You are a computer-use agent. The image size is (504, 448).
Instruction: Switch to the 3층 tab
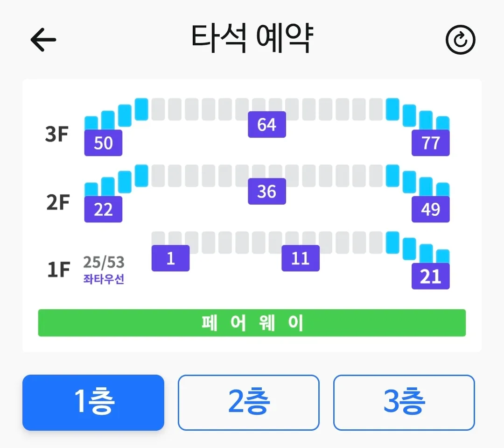click(404, 402)
